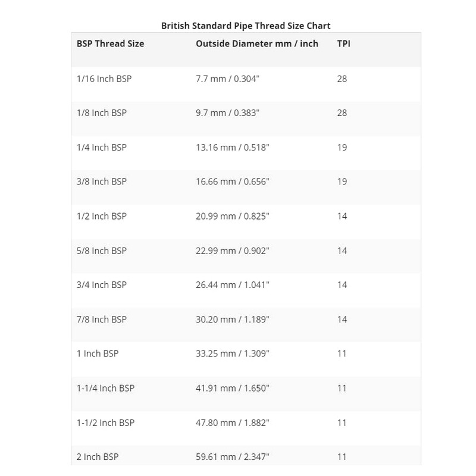Select the 1-1/2 Inch BSP row label
Viewport: 476px width, 476px height.
coord(105,422)
